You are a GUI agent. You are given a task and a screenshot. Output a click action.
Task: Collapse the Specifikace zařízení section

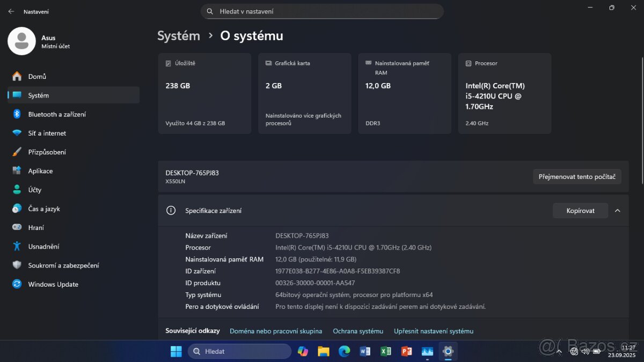tap(617, 211)
